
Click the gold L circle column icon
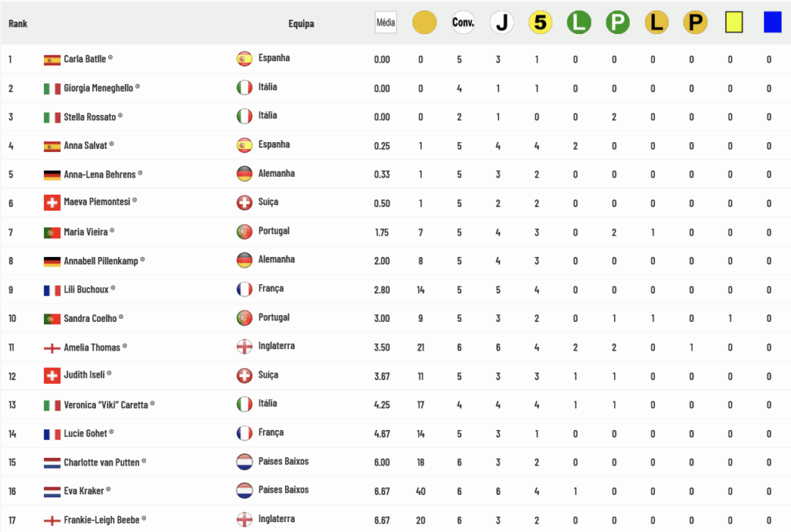click(x=657, y=22)
